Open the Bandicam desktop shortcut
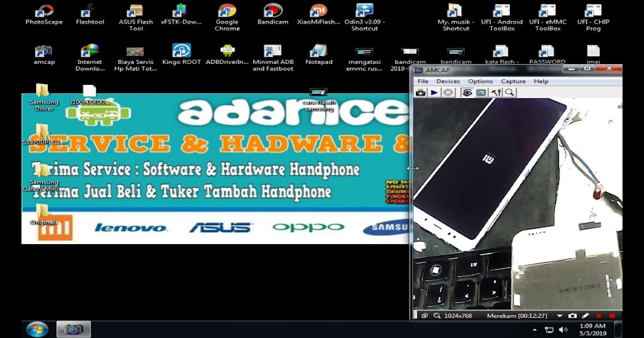Image resolution: width=644 pixels, height=338 pixels. point(273,14)
